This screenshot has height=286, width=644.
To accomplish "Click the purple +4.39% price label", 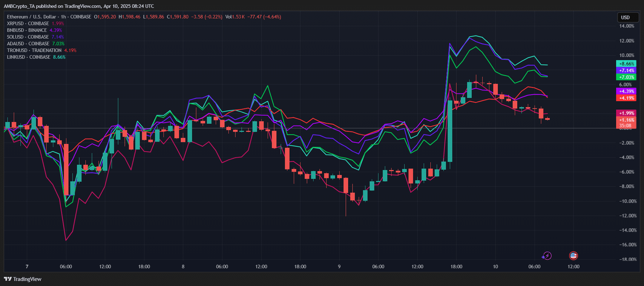I will click(626, 91).
